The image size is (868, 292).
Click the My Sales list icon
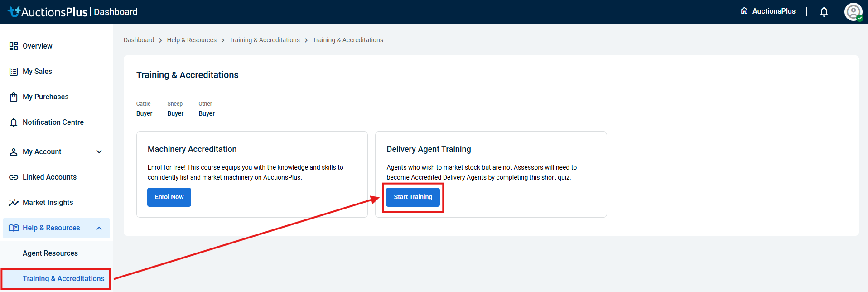click(x=14, y=72)
